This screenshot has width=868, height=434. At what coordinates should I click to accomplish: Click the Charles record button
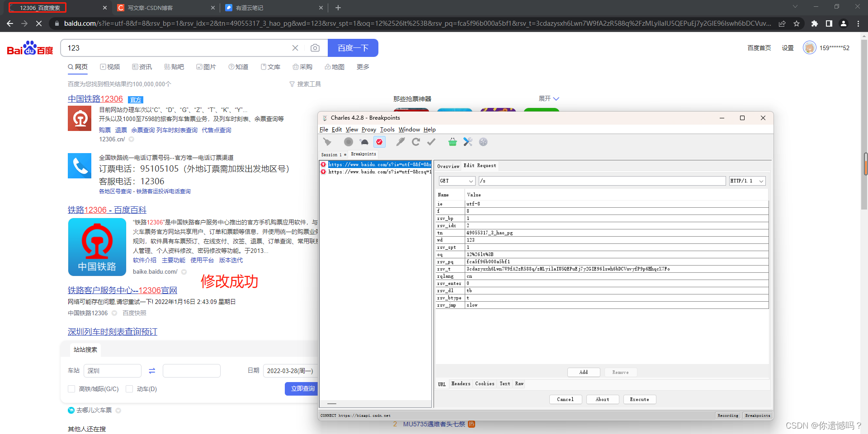(348, 142)
